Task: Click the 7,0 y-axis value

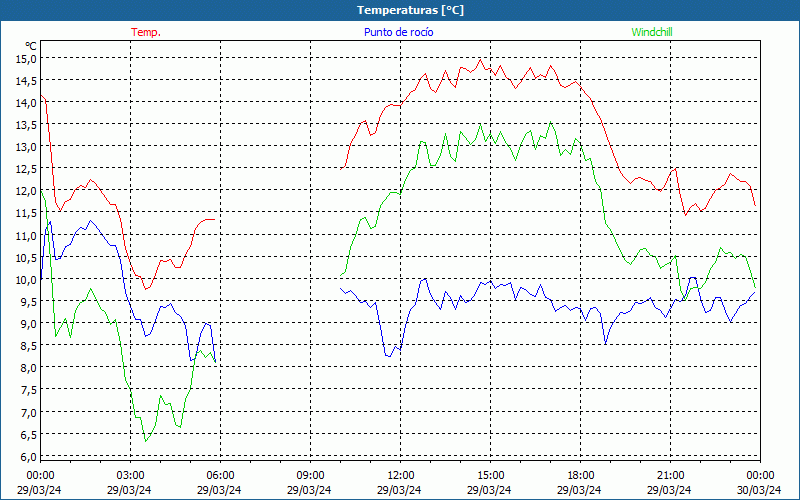Action: click(x=30, y=412)
